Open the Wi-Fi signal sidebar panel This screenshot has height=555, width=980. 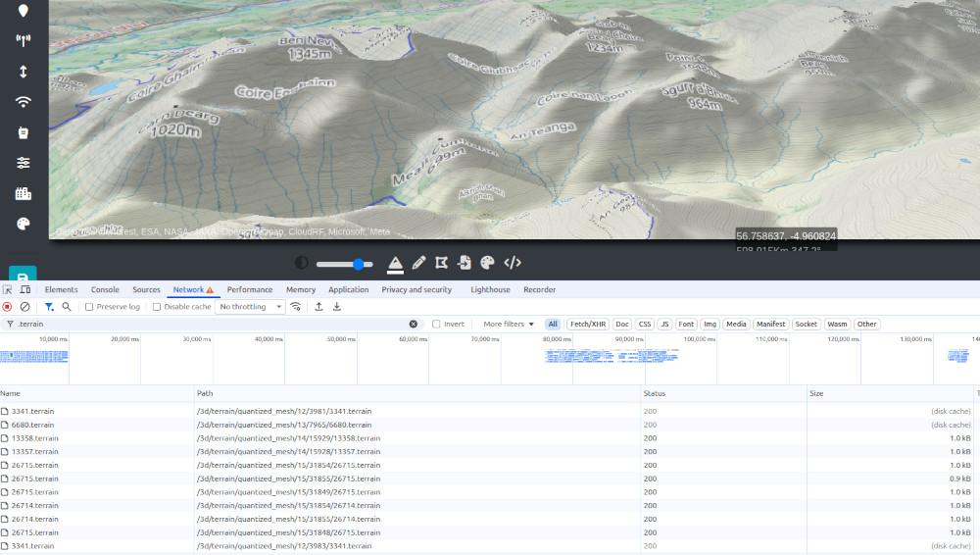click(x=23, y=102)
